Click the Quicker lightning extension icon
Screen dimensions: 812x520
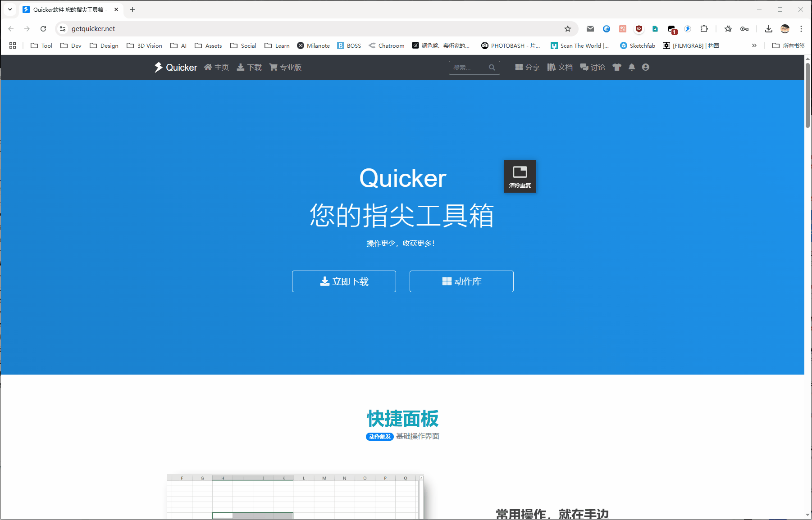(x=688, y=29)
